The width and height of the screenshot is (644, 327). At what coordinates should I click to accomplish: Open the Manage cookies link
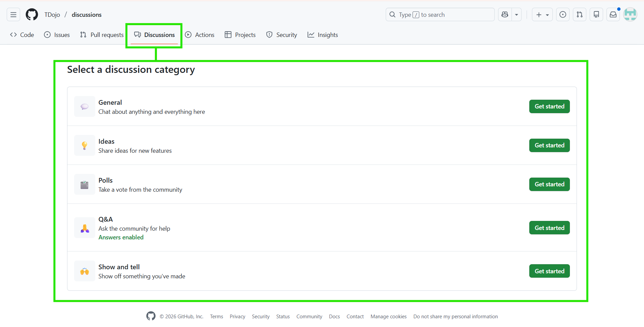[x=388, y=316]
